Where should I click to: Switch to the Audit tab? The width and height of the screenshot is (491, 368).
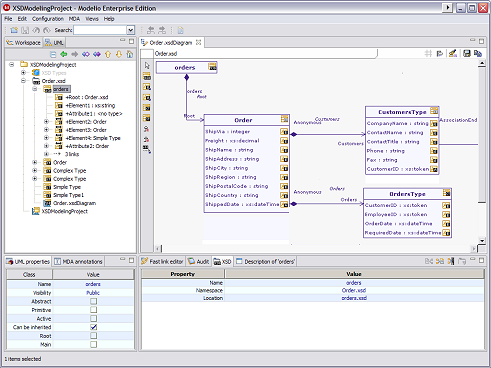click(199, 262)
